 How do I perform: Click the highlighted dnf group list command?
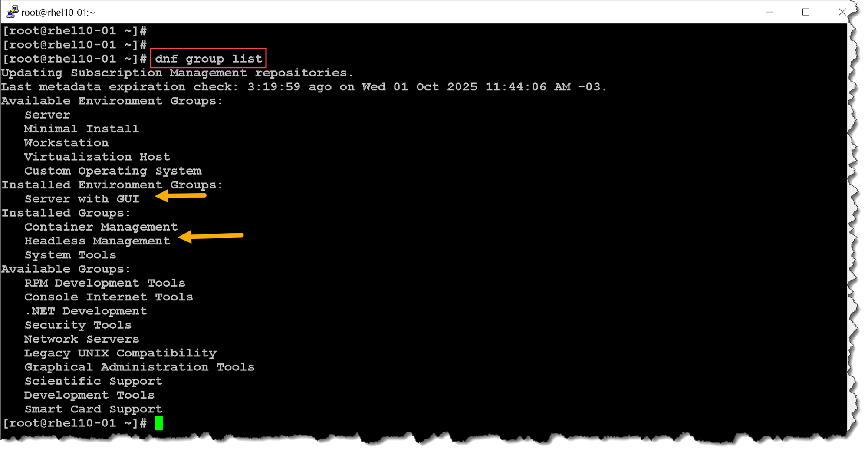point(208,59)
